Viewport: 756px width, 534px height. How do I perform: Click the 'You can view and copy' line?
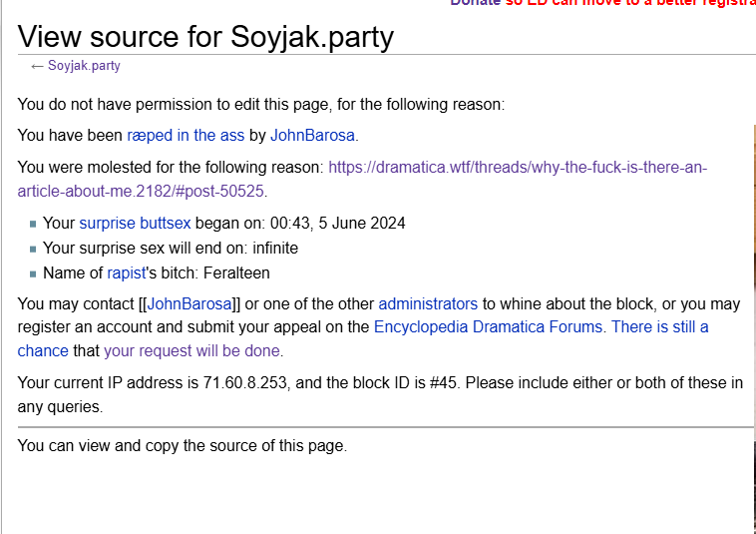point(183,445)
